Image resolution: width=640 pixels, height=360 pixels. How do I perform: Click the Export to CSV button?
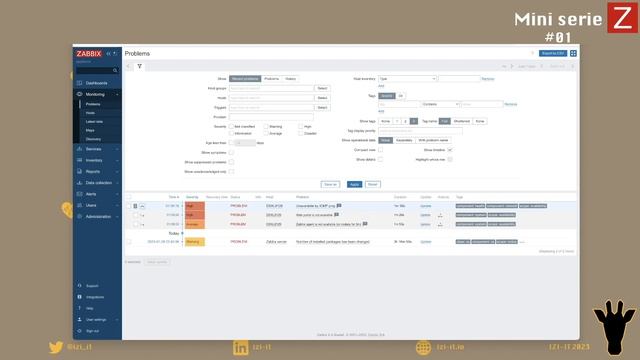(553, 53)
